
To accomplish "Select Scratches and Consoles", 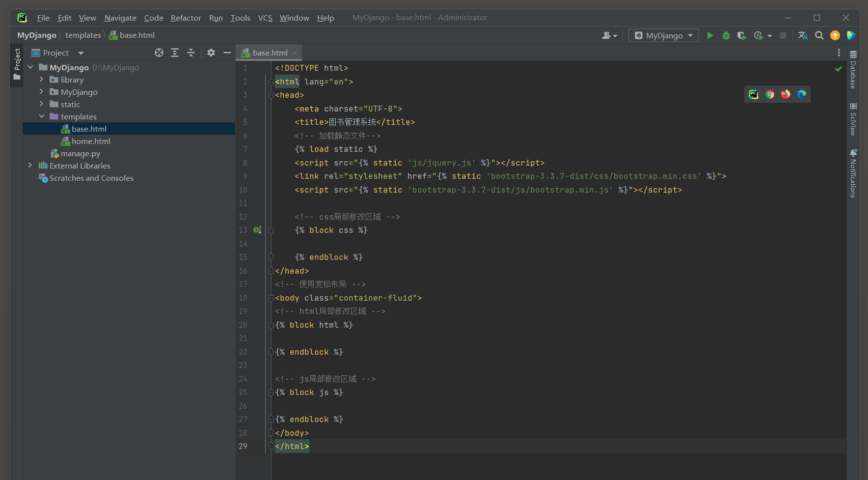I will point(91,178).
